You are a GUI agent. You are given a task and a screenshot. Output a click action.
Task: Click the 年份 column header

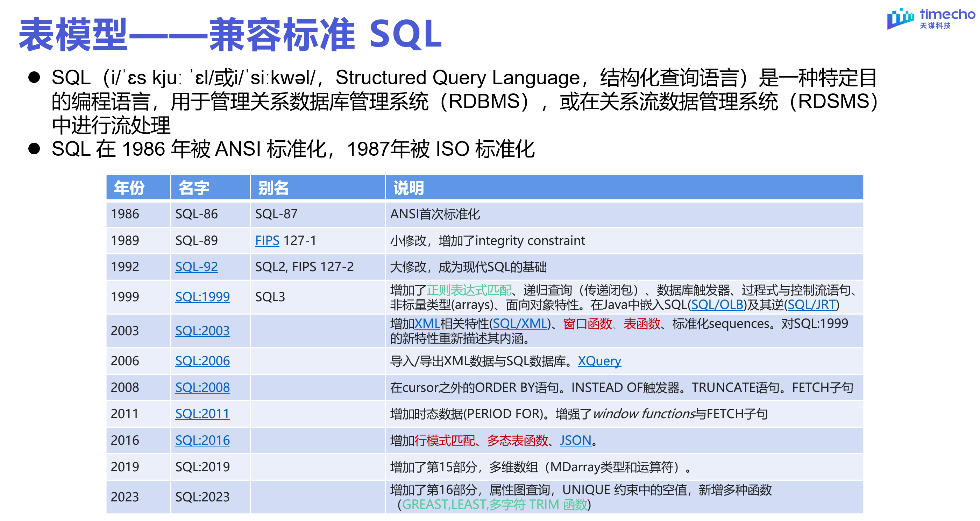(x=129, y=188)
